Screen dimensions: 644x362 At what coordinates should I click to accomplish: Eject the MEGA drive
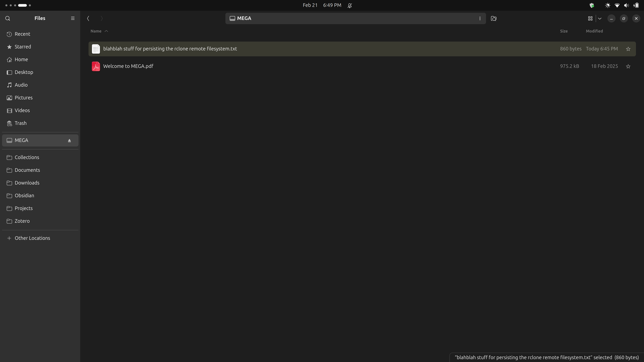[x=69, y=141]
